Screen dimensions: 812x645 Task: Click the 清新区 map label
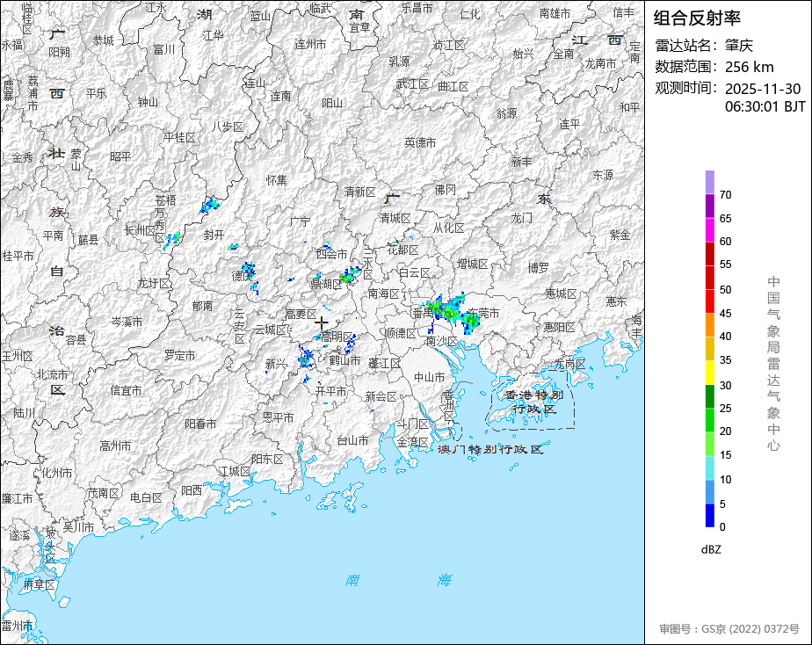[x=360, y=192]
